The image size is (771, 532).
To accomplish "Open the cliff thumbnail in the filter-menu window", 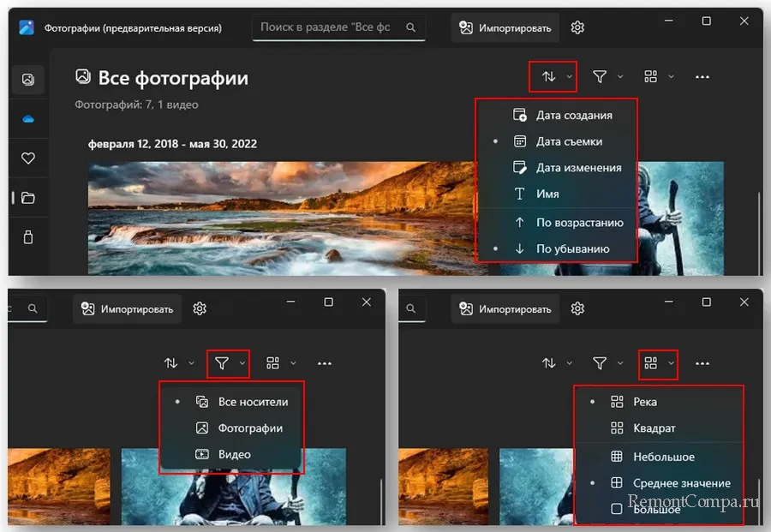I will coord(59,487).
